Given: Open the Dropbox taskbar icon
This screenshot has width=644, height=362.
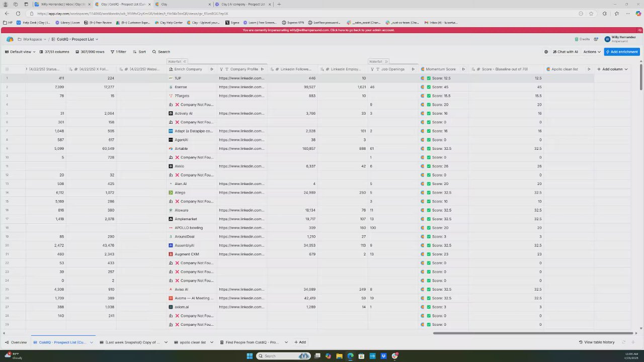Looking at the screenshot, I should (384, 356).
